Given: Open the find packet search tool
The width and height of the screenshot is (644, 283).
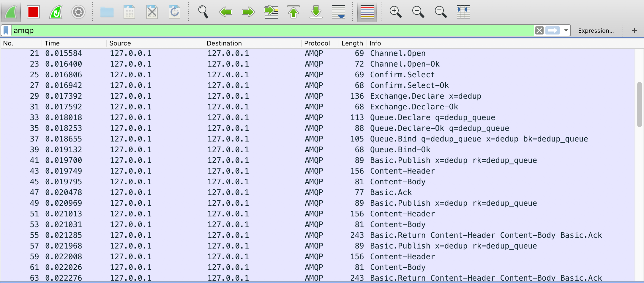Looking at the screenshot, I should coord(203,12).
